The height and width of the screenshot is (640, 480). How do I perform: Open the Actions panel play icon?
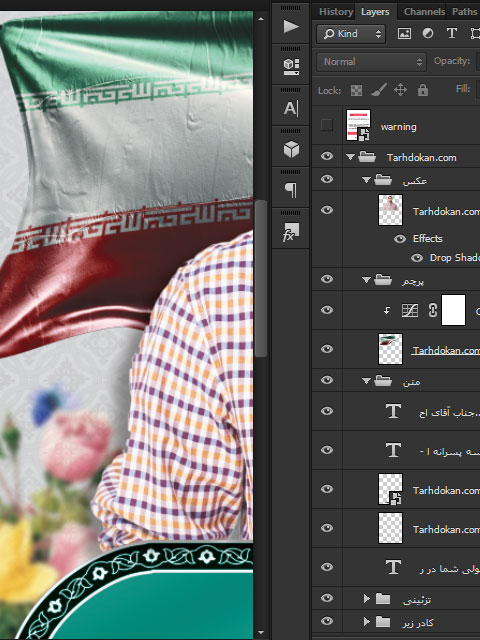click(x=291, y=27)
